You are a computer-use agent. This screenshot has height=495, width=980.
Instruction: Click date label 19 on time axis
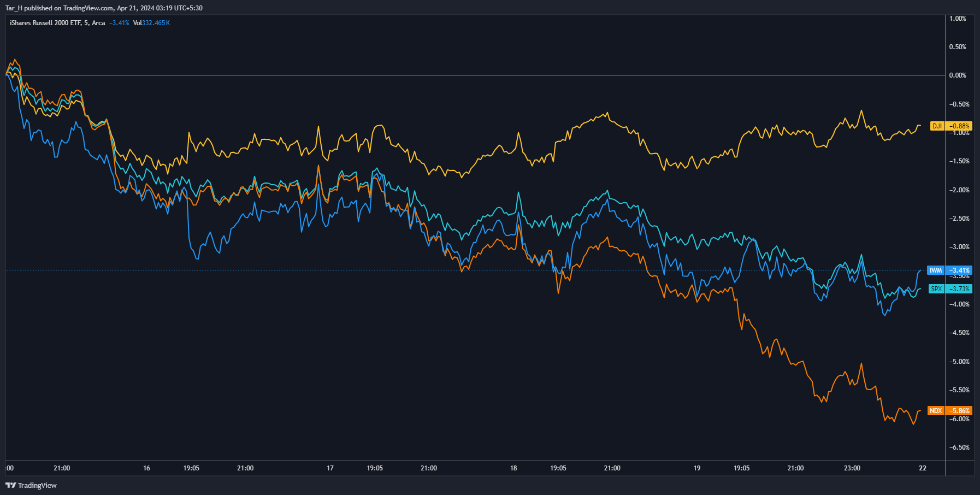click(x=697, y=468)
